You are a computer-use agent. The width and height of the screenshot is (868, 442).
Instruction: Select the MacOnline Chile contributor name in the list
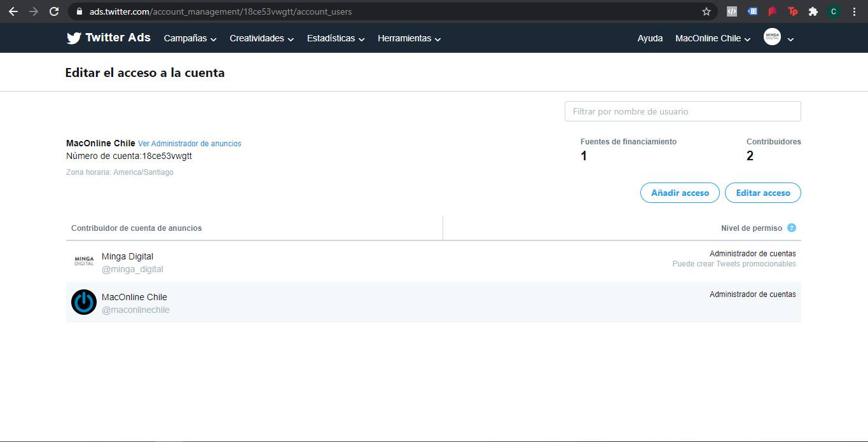click(x=134, y=297)
